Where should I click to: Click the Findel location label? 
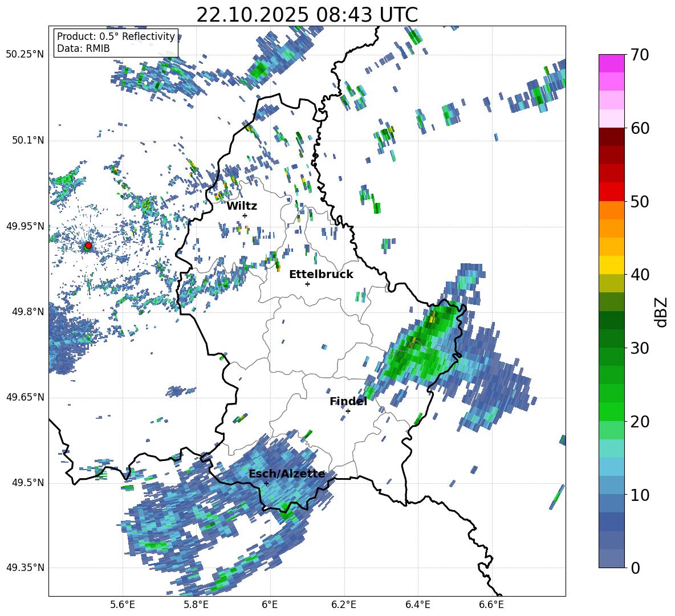pyautogui.click(x=348, y=401)
